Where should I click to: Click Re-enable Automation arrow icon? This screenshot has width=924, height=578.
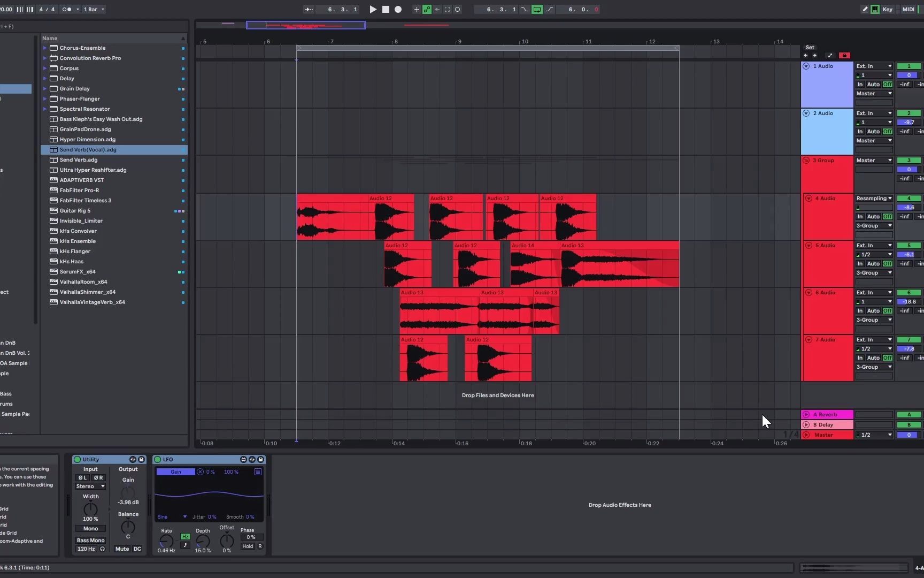coord(437,9)
